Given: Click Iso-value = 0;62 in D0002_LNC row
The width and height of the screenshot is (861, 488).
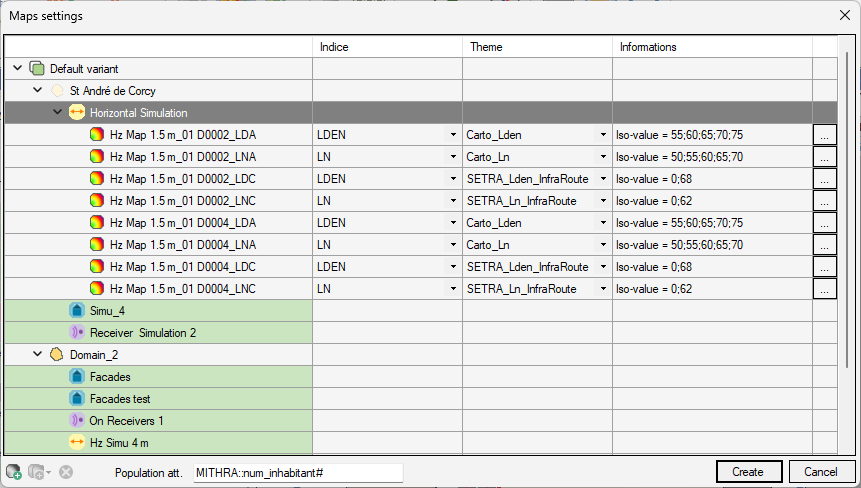Looking at the screenshot, I should (x=653, y=200).
